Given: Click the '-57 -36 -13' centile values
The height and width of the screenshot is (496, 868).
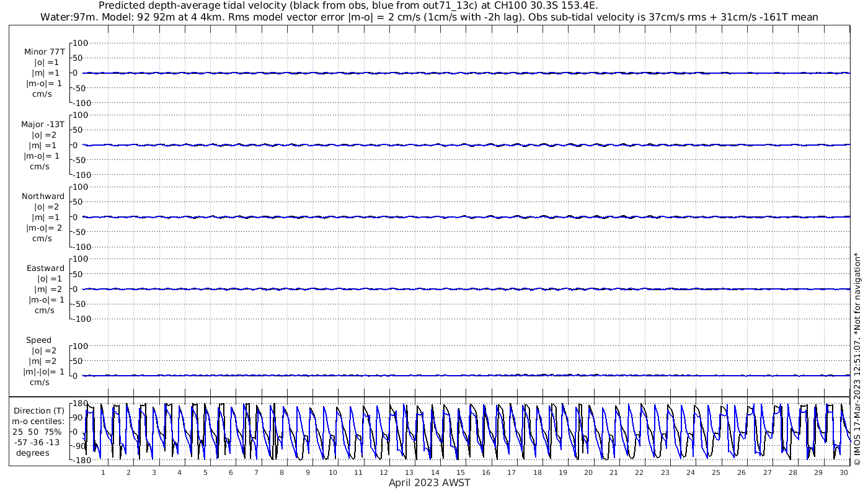Looking at the screenshot, I should 38,442.
